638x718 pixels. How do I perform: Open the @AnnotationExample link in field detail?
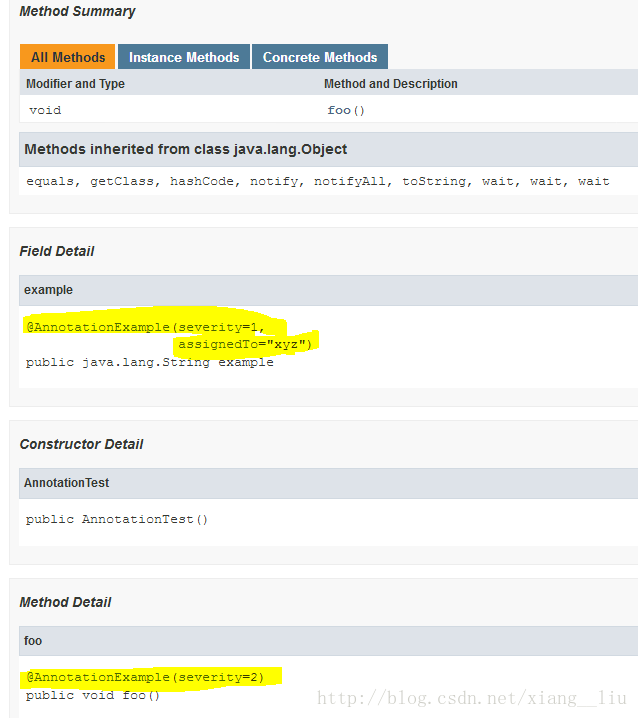(x=98, y=327)
